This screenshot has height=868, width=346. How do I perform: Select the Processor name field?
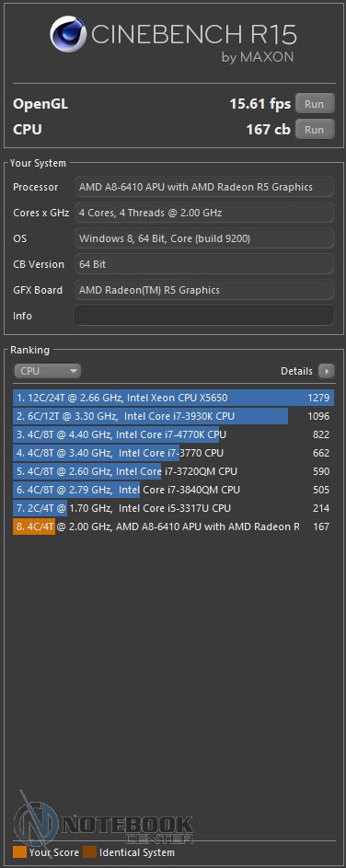[204, 187]
